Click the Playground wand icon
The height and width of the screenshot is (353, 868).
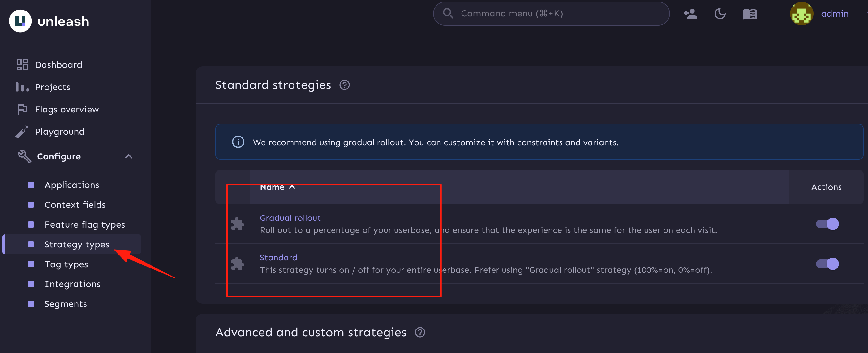pyautogui.click(x=22, y=132)
